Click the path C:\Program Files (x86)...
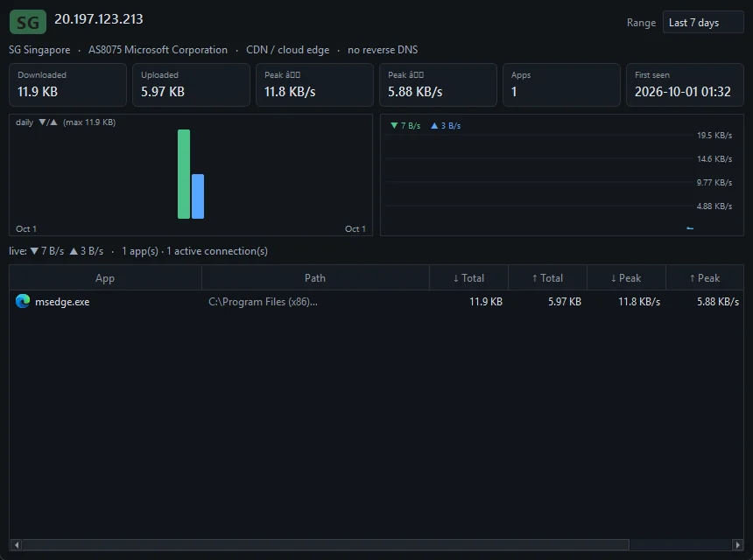 (263, 302)
